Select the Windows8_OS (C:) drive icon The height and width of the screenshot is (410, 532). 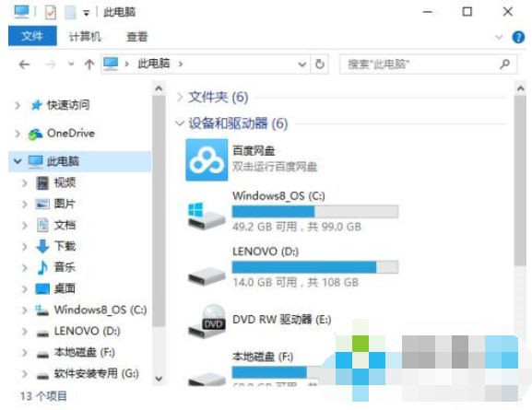[x=207, y=216]
